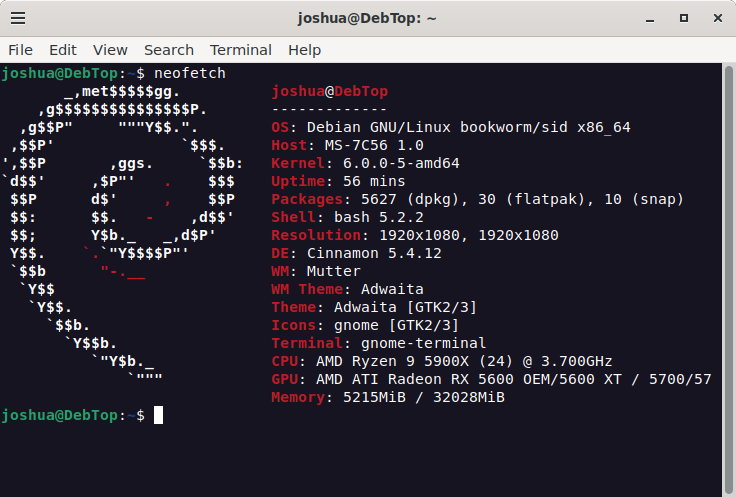The width and height of the screenshot is (736, 497).
Task: Click the Theme value 'Adwaita [GTK2/3]'
Action: point(406,307)
